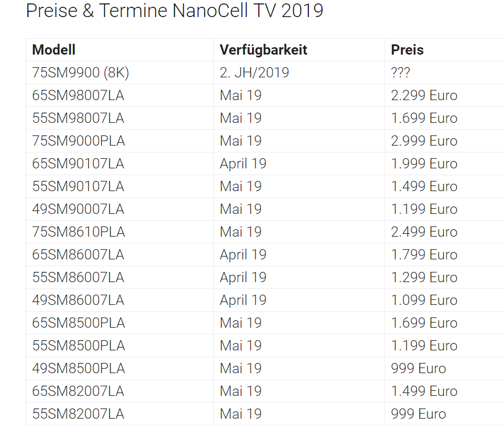This screenshot has height=438, width=504.
Task: Click the 75SM8610PLA model cell
Action: coord(79,232)
